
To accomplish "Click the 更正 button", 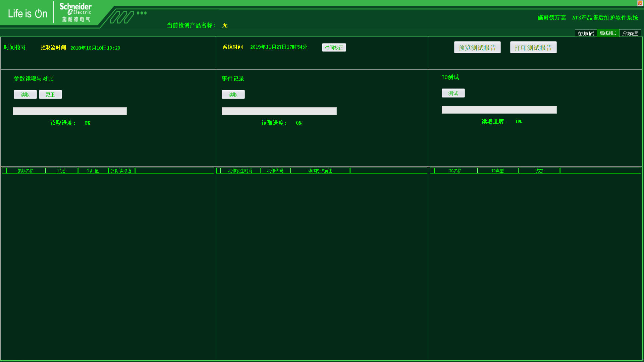I will [50, 95].
